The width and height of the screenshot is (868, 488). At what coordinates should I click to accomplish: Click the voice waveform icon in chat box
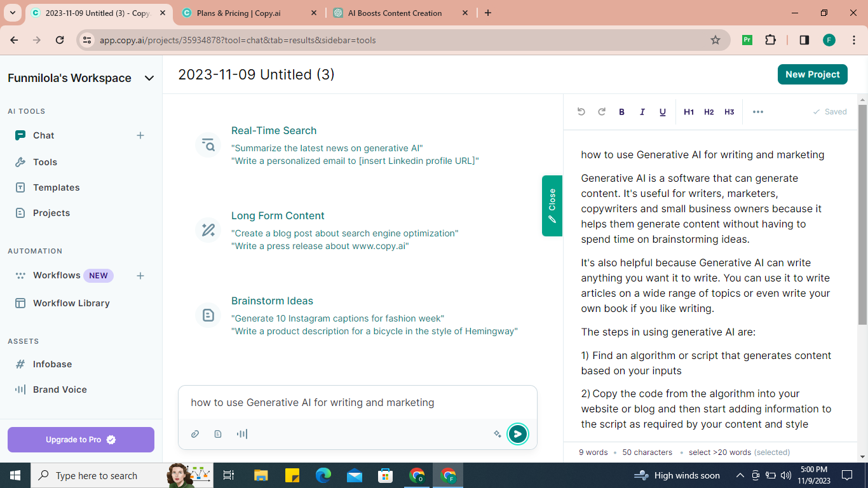tap(241, 434)
